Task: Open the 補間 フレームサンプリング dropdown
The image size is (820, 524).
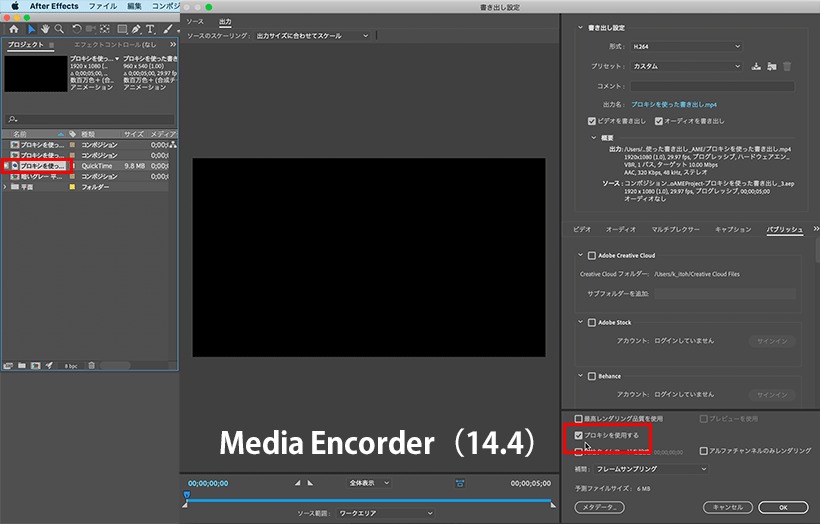Action: [x=651, y=469]
